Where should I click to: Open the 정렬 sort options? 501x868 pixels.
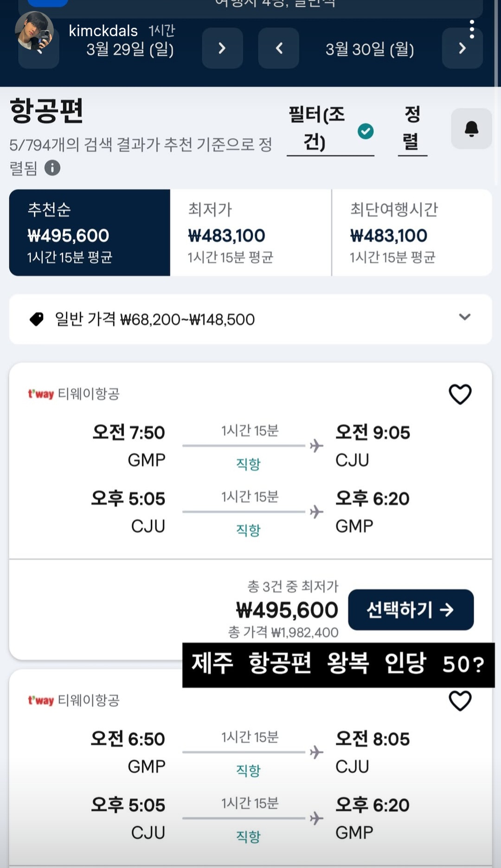point(412,128)
